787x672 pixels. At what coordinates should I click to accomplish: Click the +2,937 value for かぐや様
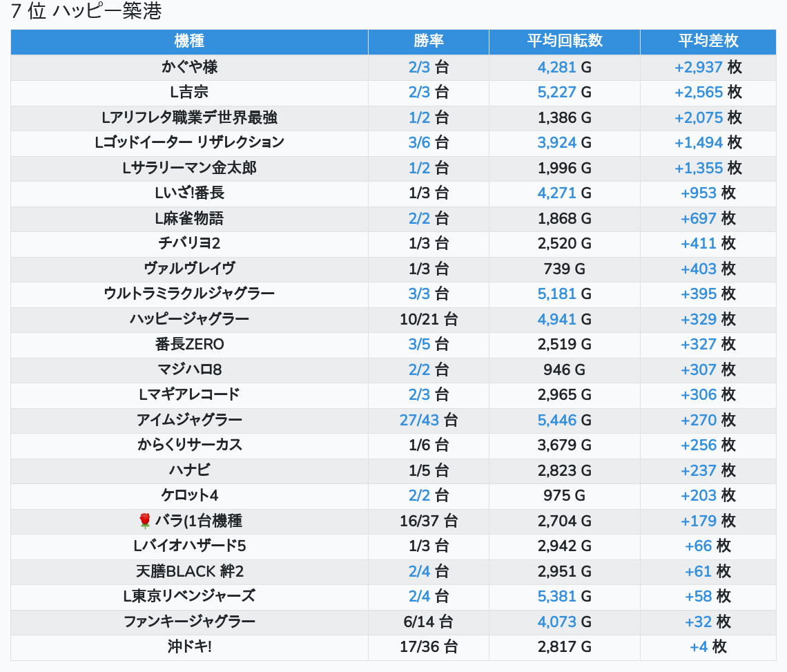pos(698,67)
